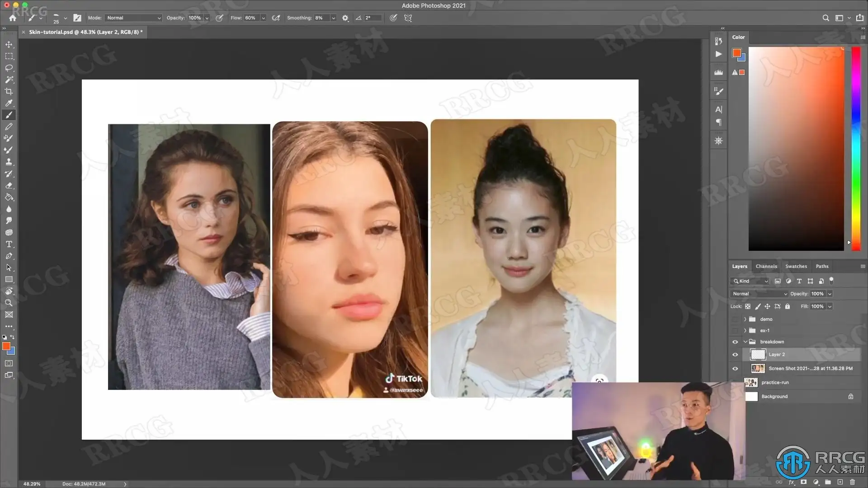This screenshot has width=868, height=488.
Task: Switch to the Channels tab
Action: click(766, 266)
